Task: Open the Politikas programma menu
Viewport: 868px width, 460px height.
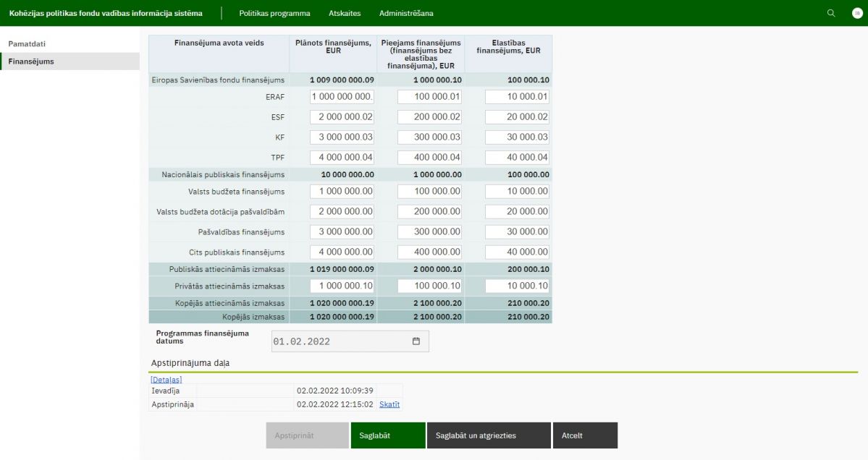Action: [x=274, y=13]
